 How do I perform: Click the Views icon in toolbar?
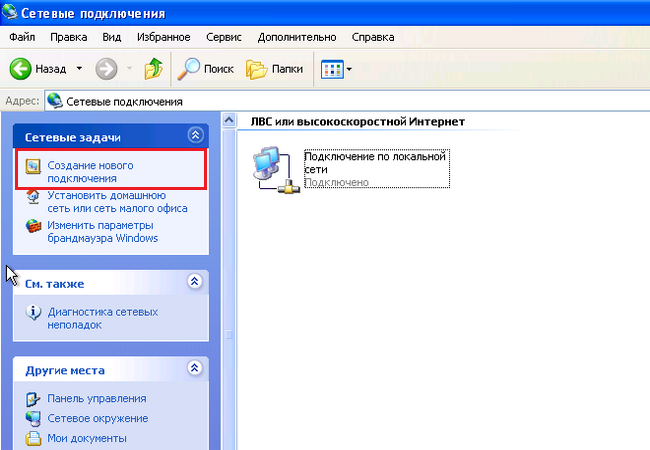330,69
